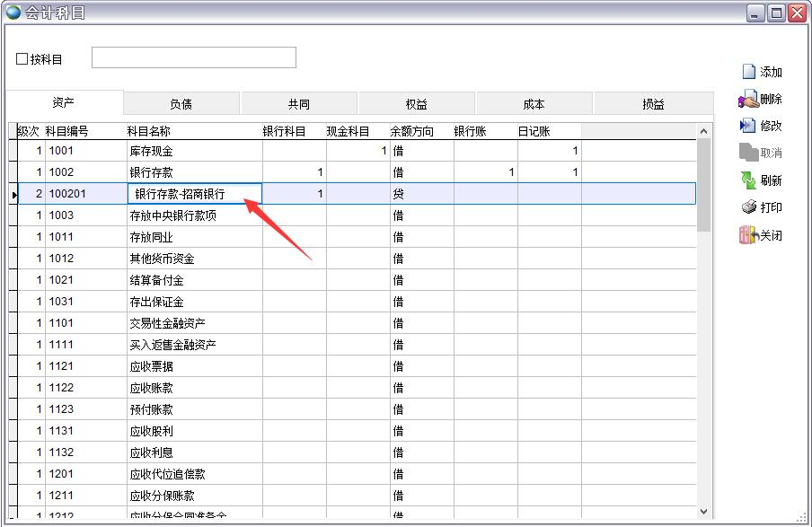Click the search input field beside 按科目
This screenshot has height=527, width=812.
click(x=193, y=58)
